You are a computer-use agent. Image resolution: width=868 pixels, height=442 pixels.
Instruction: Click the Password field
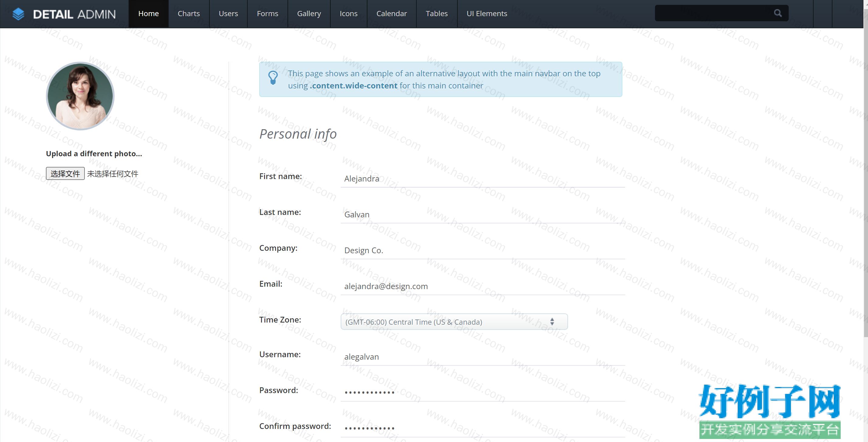[x=483, y=392]
